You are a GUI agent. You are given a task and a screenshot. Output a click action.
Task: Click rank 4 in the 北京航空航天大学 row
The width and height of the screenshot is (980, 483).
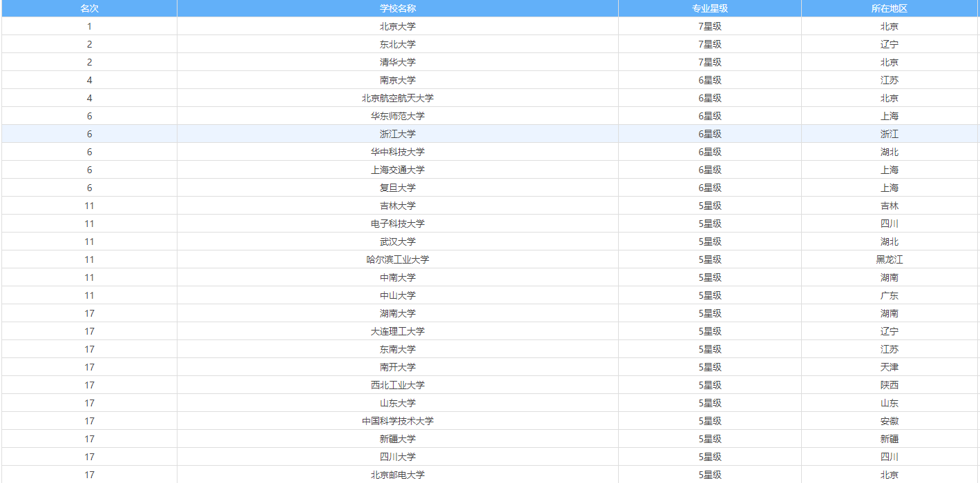pos(89,98)
